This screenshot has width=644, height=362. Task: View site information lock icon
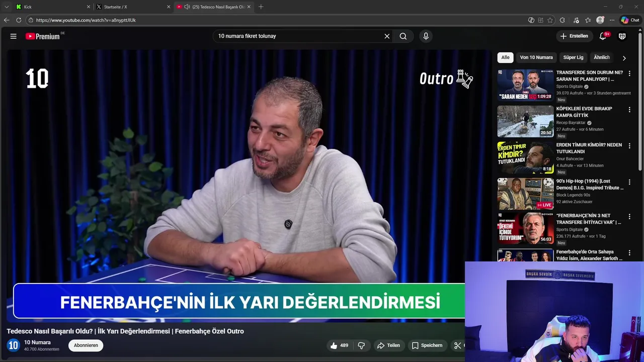point(31,20)
